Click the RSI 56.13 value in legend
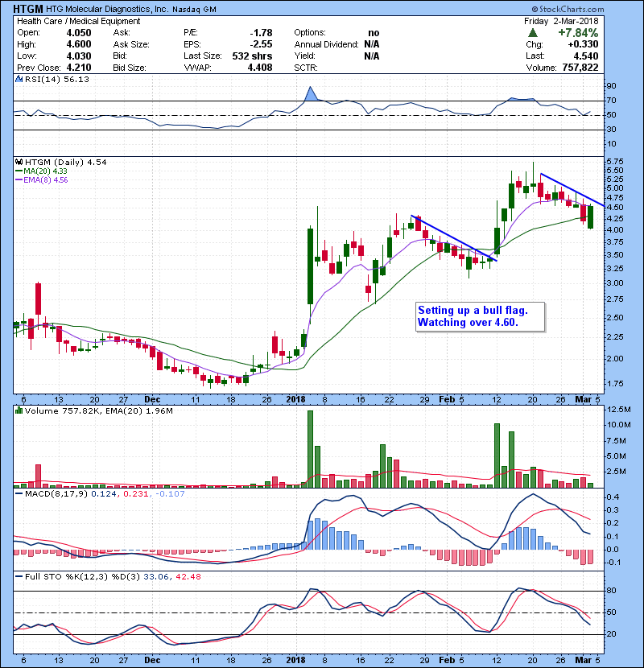The width and height of the screenshot is (644, 668). 76,79
